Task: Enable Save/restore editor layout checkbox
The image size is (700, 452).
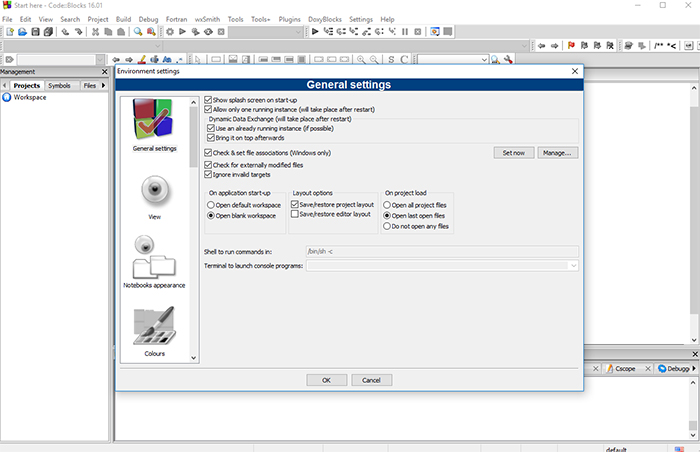Action: [295, 214]
